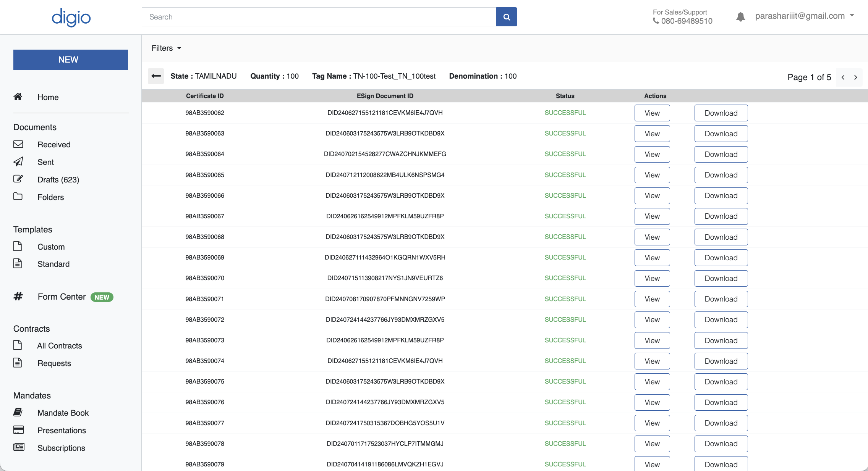This screenshot has width=868, height=471.
Task: Click the blue NEW button
Action: (x=71, y=60)
